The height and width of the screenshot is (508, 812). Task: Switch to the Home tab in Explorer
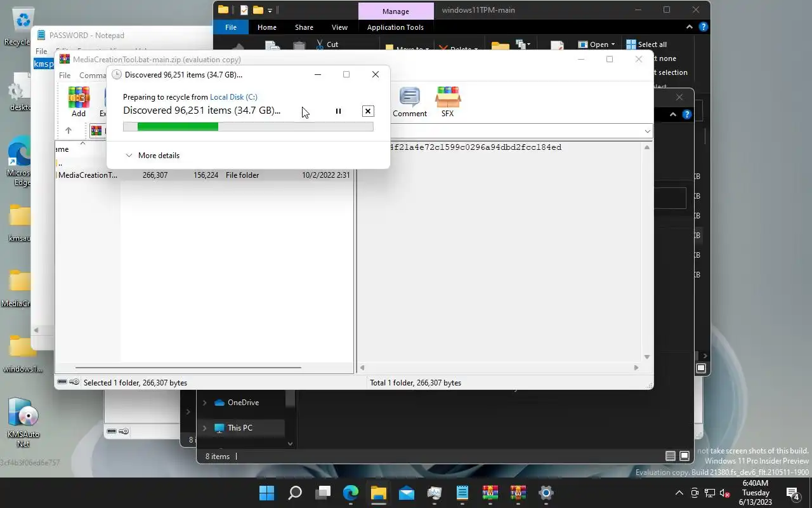(266, 27)
